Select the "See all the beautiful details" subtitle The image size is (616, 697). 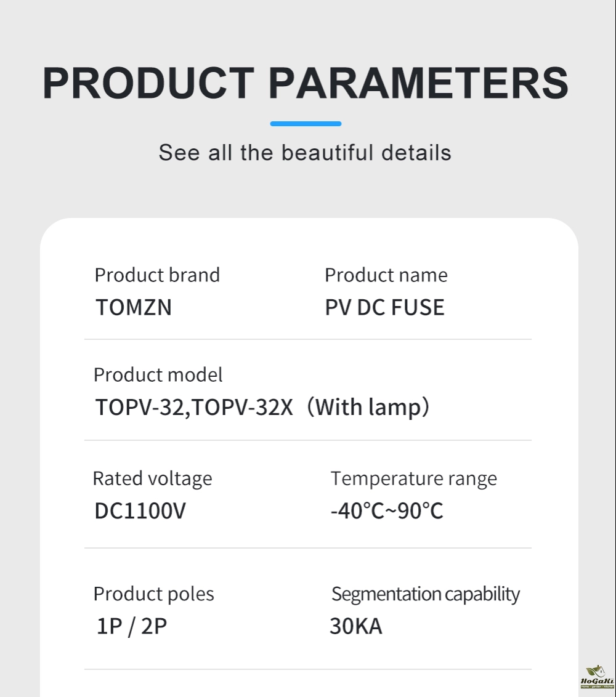pos(305,153)
